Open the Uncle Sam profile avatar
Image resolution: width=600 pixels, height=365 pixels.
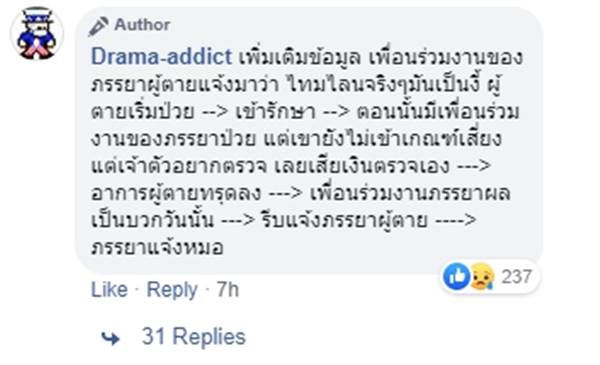(x=37, y=34)
